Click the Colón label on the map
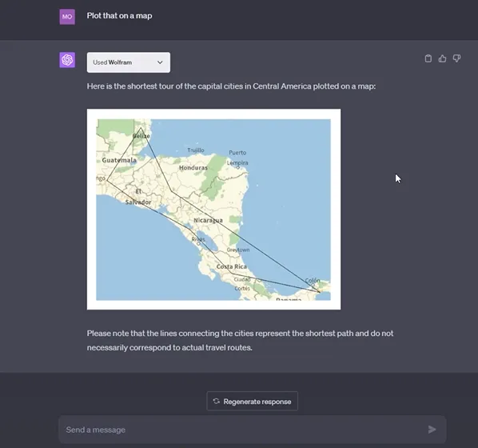Viewport: 478px width, 448px height. [313, 280]
